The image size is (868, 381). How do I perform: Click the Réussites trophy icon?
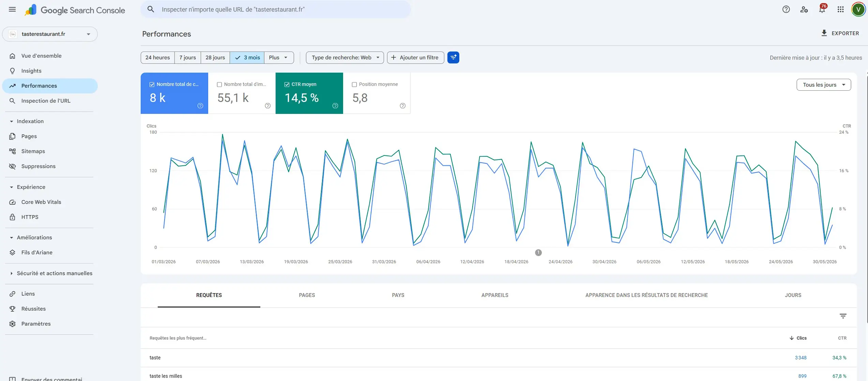(12, 309)
